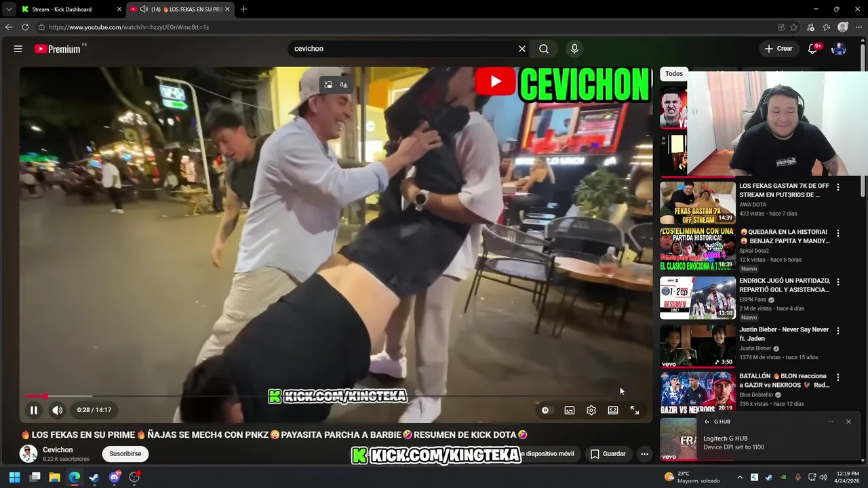Pause the video with the pause button
Viewport: 868px width, 488px height.
34,410
